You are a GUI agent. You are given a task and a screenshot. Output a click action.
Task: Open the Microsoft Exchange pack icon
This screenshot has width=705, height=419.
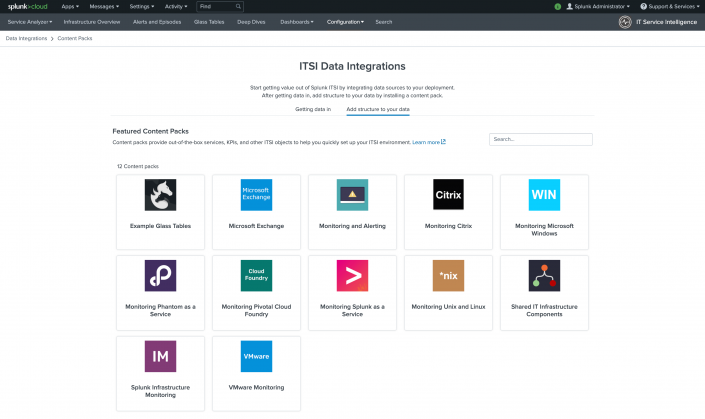pyautogui.click(x=256, y=195)
